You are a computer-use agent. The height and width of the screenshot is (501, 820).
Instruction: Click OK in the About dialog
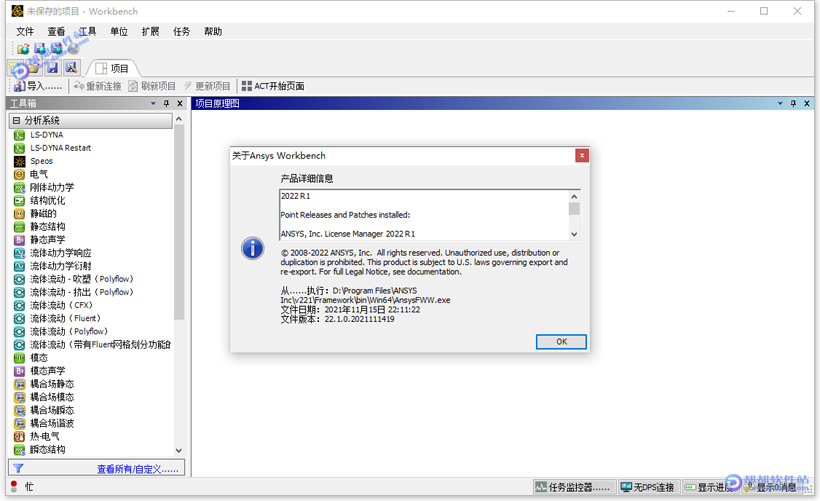561,341
